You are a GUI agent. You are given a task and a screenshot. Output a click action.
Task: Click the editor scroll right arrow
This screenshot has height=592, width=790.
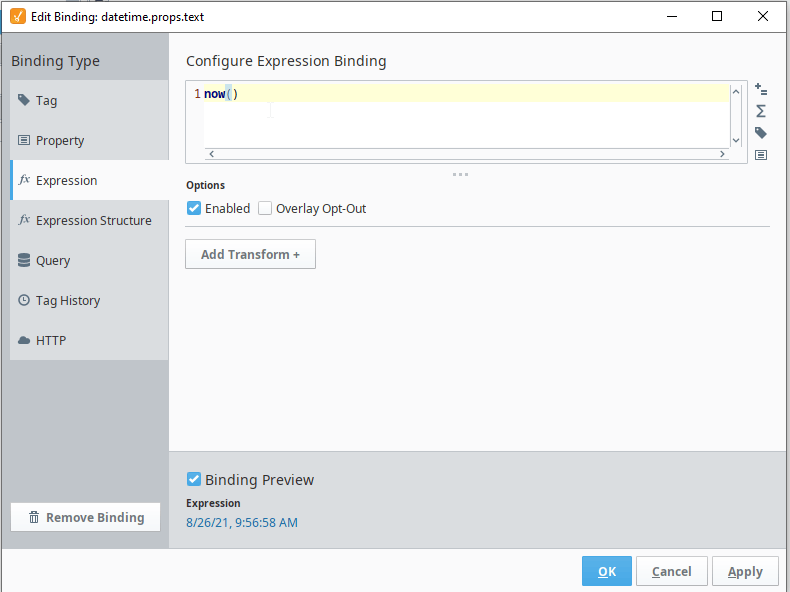(x=722, y=154)
